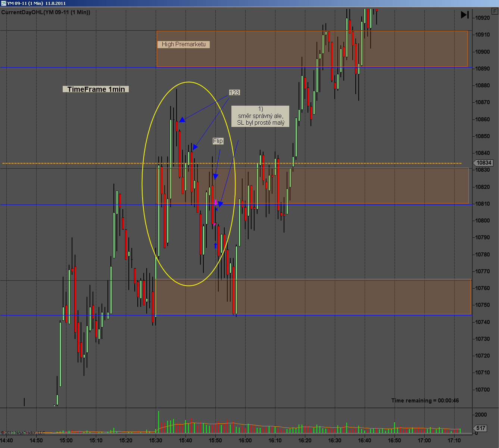
Task: Click the 15:10 time axis label
Action: [x=96, y=441]
